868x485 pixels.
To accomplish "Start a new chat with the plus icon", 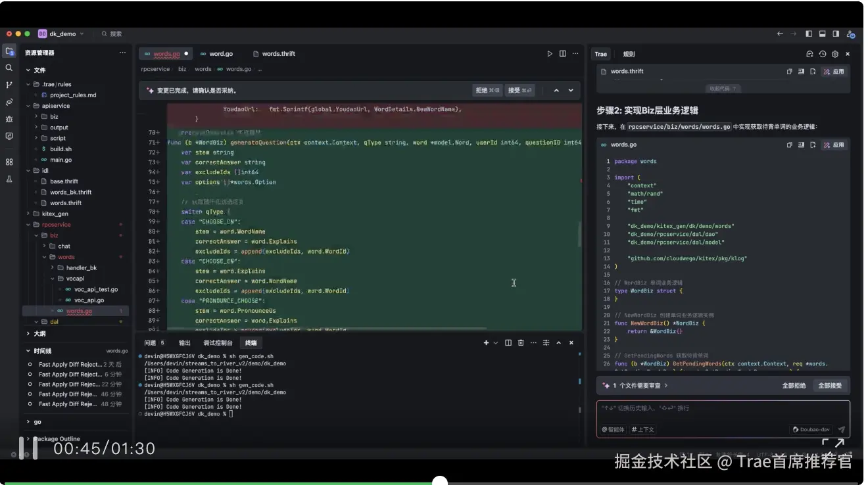I will tap(810, 54).
